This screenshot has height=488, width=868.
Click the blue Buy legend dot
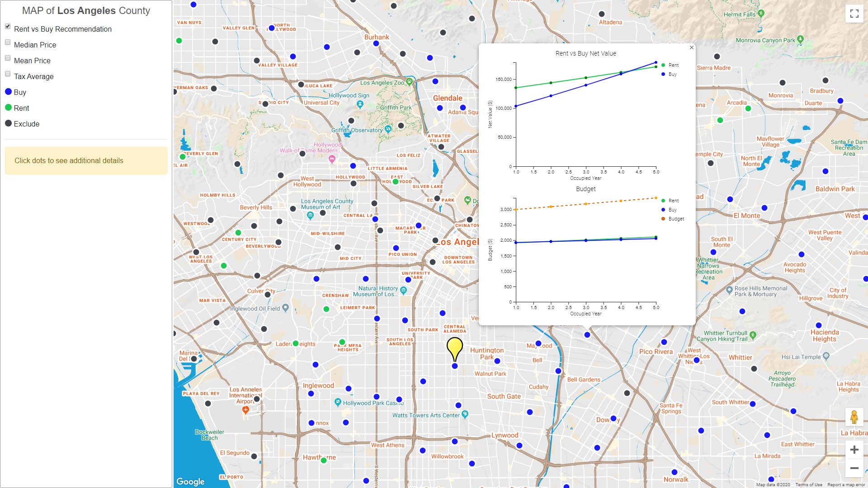tap(8, 91)
